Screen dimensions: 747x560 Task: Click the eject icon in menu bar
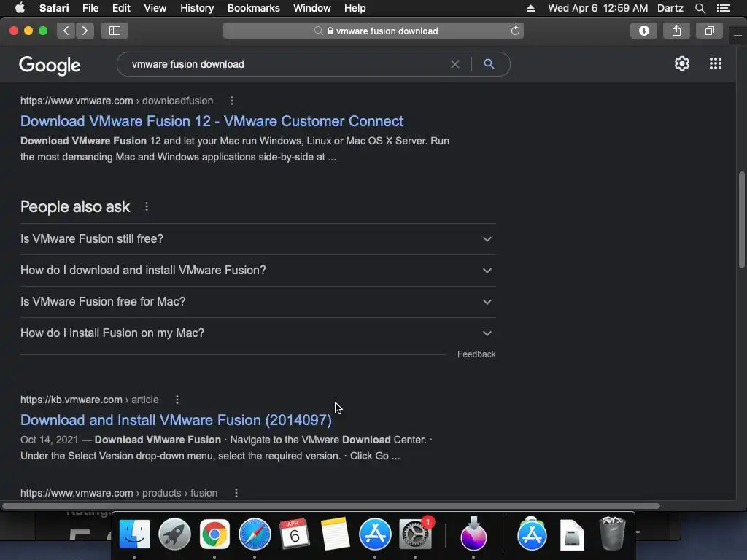point(530,8)
